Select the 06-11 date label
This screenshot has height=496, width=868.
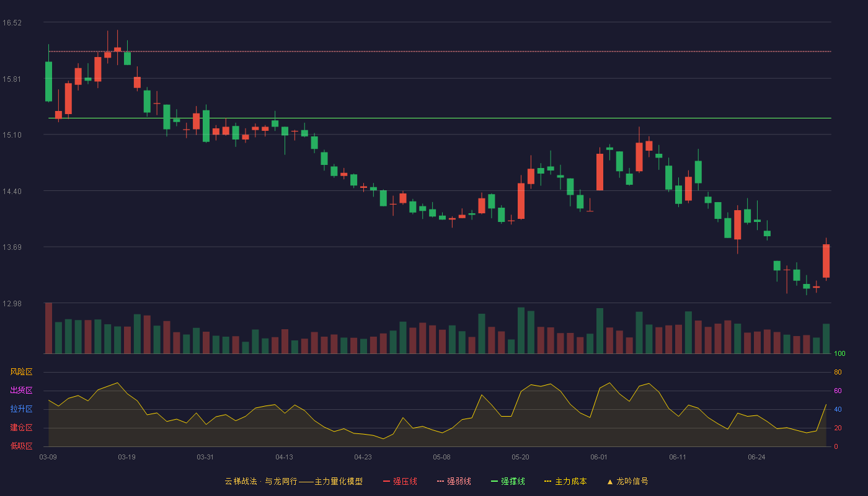678,457
